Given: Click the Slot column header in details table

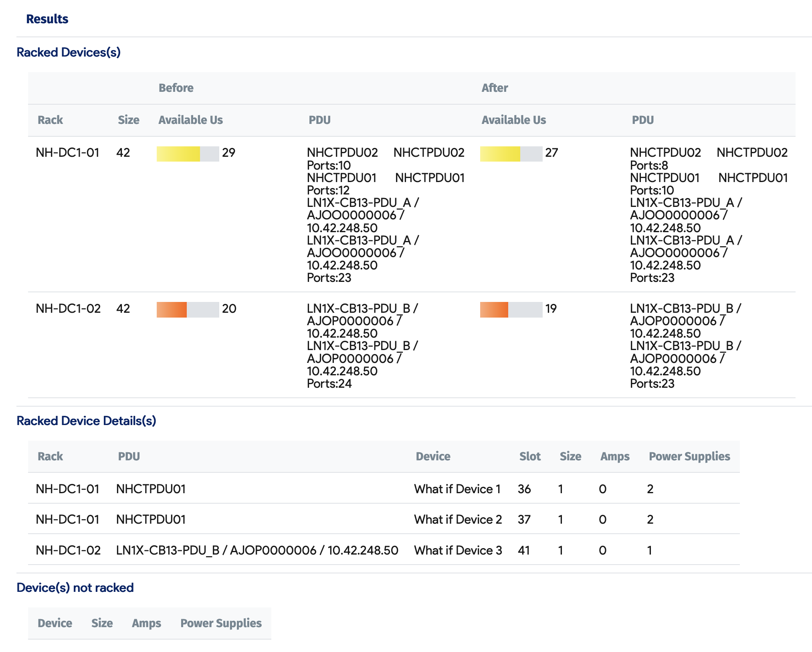Looking at the screenshot, I should (x=529, y=456).
